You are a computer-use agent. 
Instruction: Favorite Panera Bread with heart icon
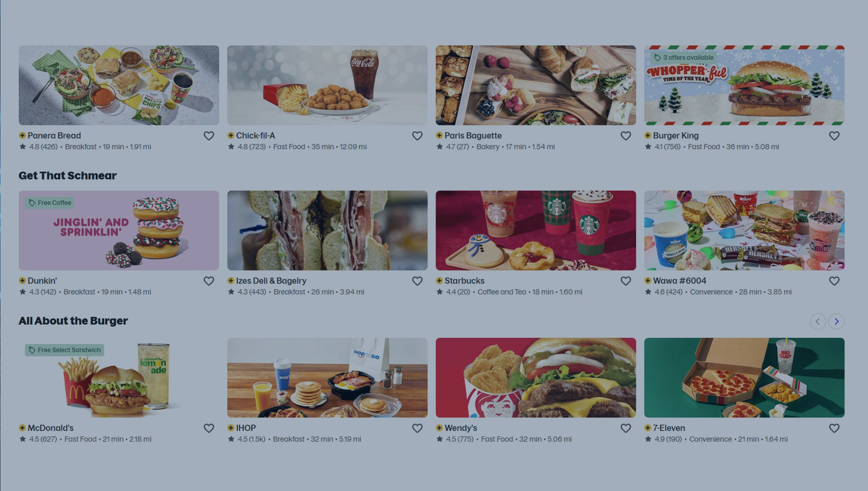(209, 136)
